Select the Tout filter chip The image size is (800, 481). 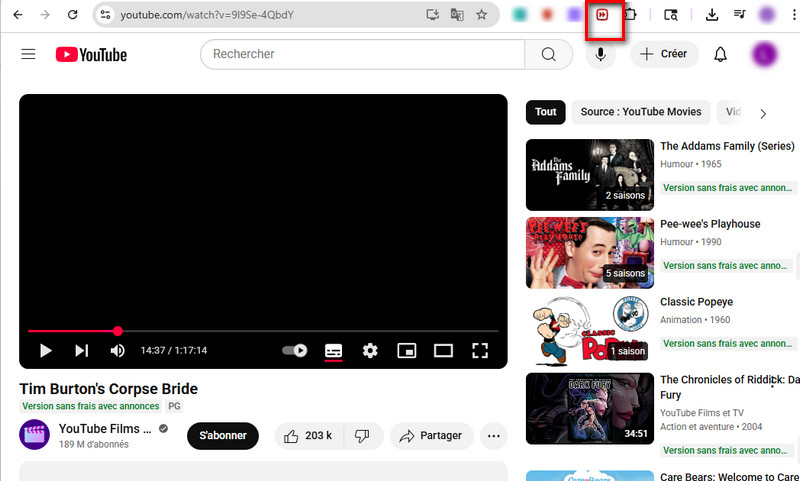(545, 112)
